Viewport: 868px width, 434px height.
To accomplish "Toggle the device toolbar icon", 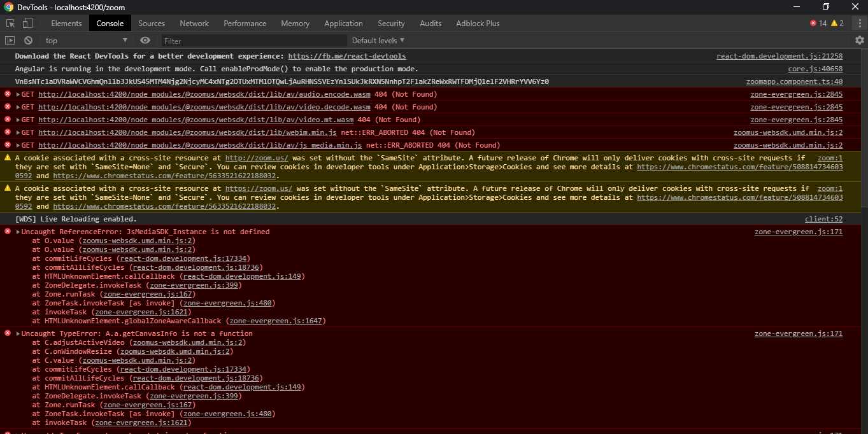I will coord(27,24).
